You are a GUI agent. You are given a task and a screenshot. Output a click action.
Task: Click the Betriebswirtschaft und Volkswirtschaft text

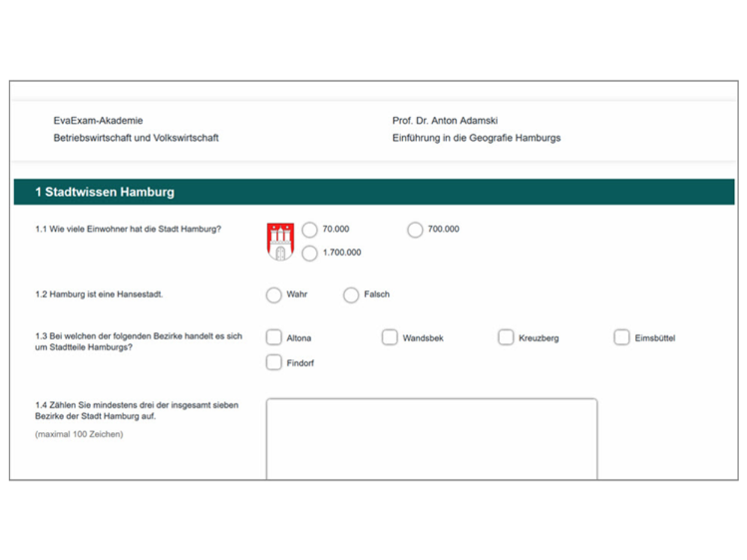[136, 138]
